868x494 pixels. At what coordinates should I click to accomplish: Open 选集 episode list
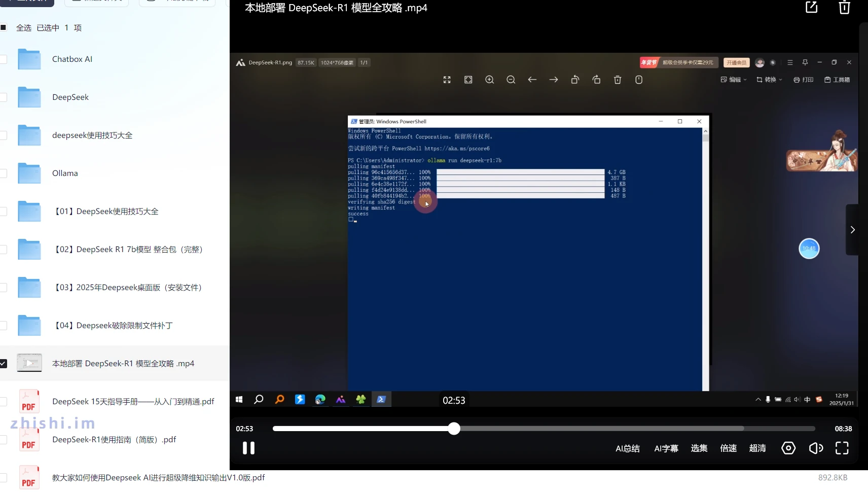pos(699,448)
